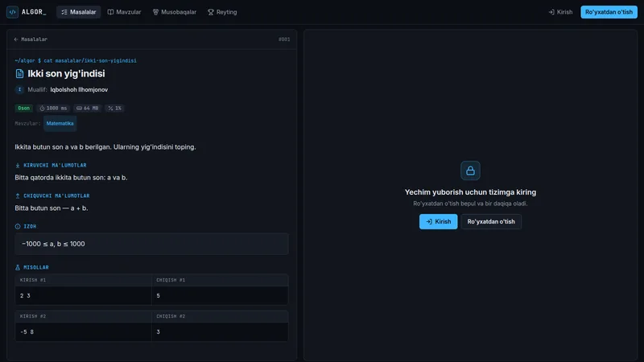Click the blue Kirish button in submission panel

(438, 222)
